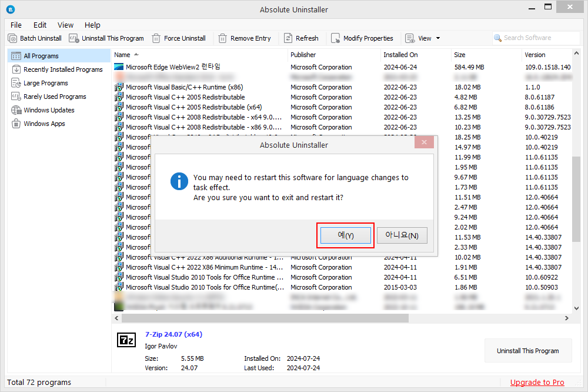
Task: Click the Absolute Uninstaller app icon in title bar
Action: click(11, 9)
